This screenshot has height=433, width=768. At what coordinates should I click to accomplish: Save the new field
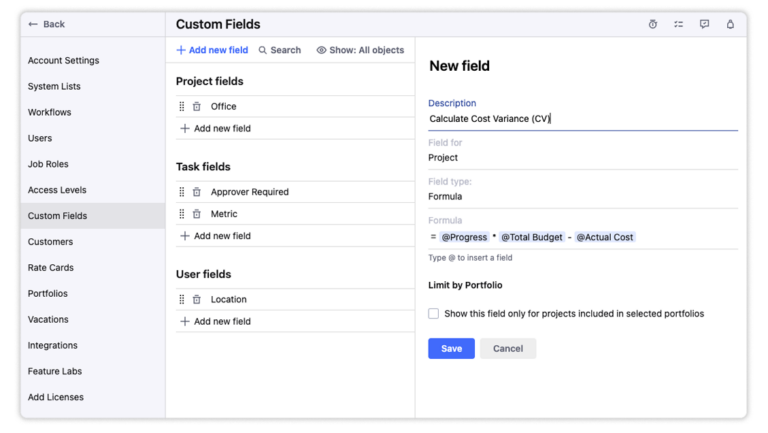point(451,348)
